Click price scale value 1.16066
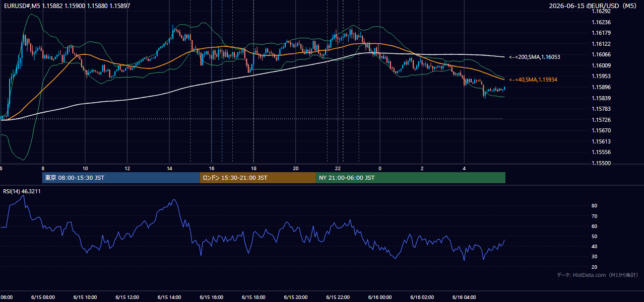644x302 pixels. 601,54
